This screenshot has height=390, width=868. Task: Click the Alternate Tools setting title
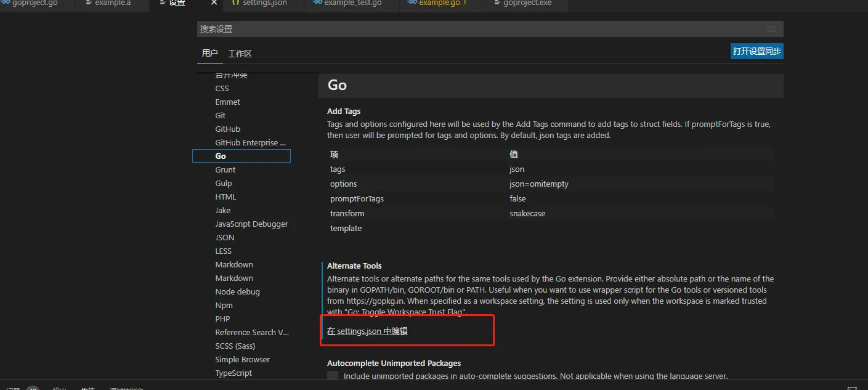click(354, 266)
